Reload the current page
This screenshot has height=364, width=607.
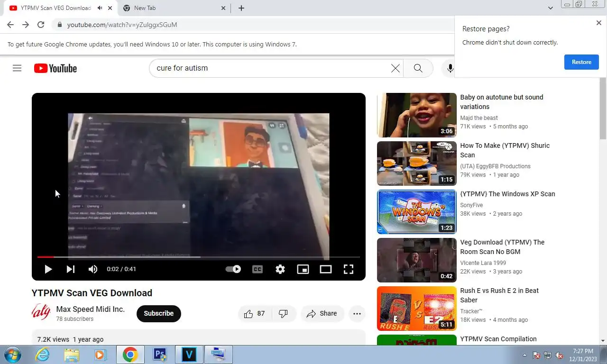point(41,25)
